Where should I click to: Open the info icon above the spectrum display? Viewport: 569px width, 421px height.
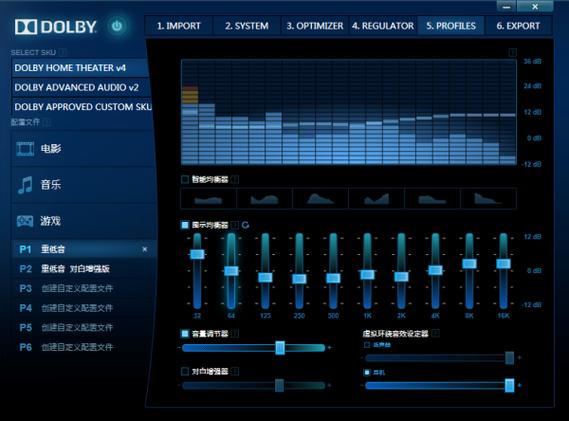(512, 53)
